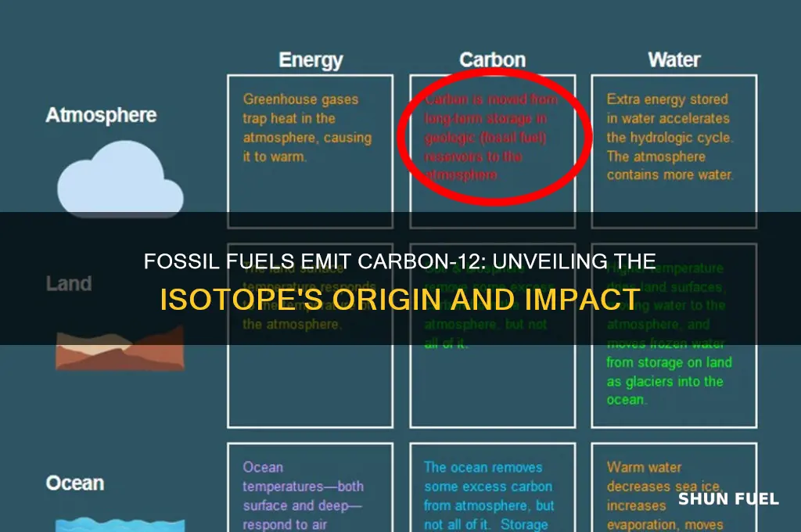Image resolution: width=801 pixels, height=532 pixels.
Task: Click the Ocean waves icon
Action: pos(120,525)
